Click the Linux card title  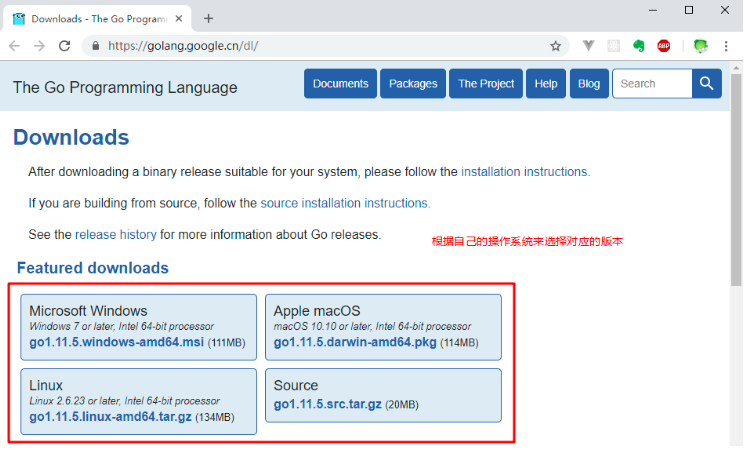point(46,384)
